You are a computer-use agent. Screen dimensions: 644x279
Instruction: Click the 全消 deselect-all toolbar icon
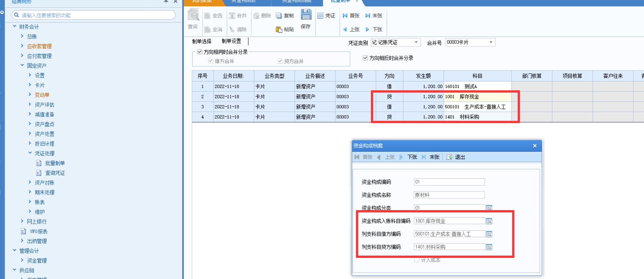pos(207,30)
